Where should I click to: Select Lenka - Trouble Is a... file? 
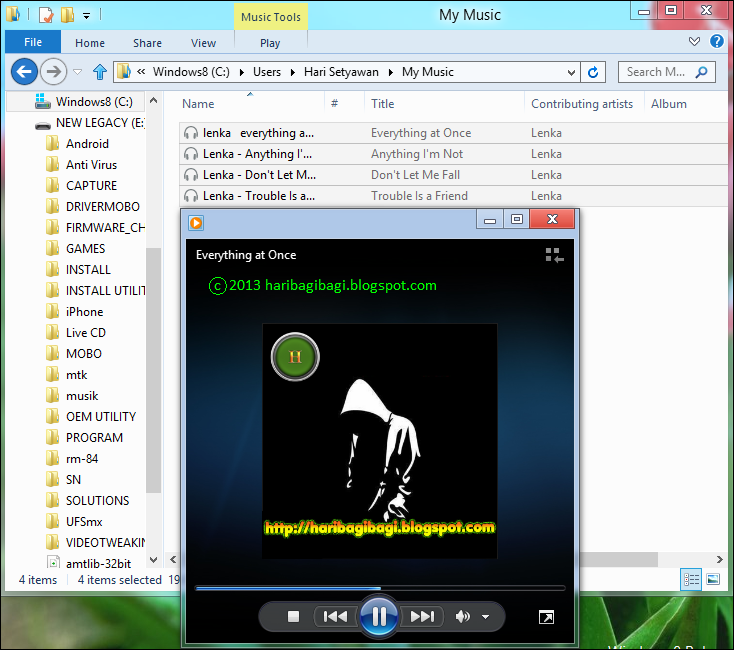point(453,196)
